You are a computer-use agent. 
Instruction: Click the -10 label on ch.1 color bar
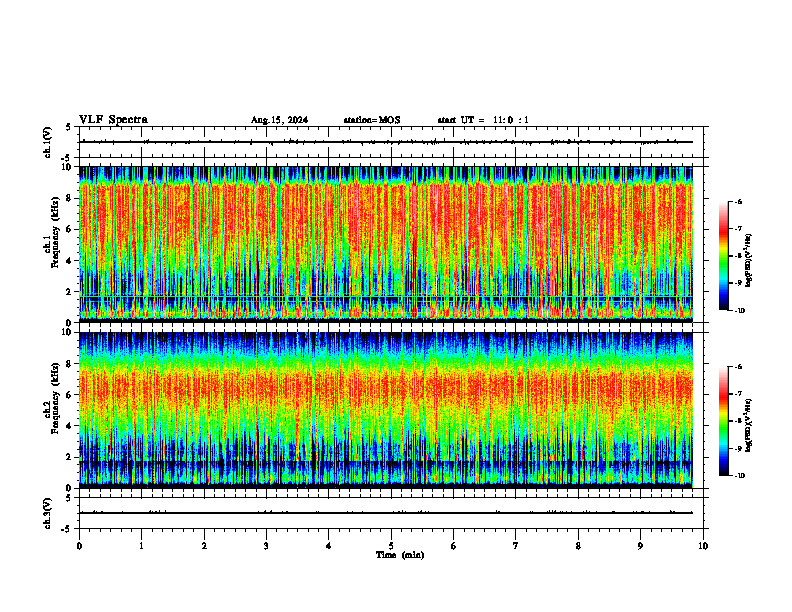739,311
